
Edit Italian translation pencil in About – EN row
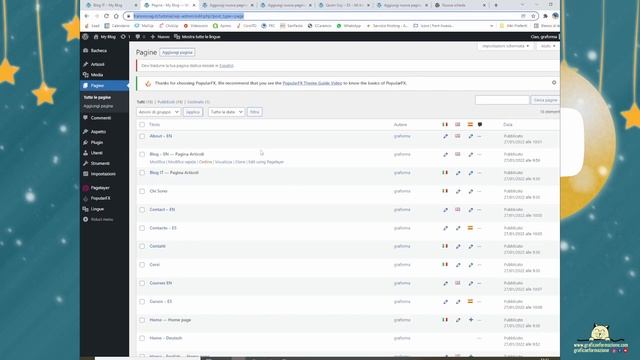pos(445,136)
